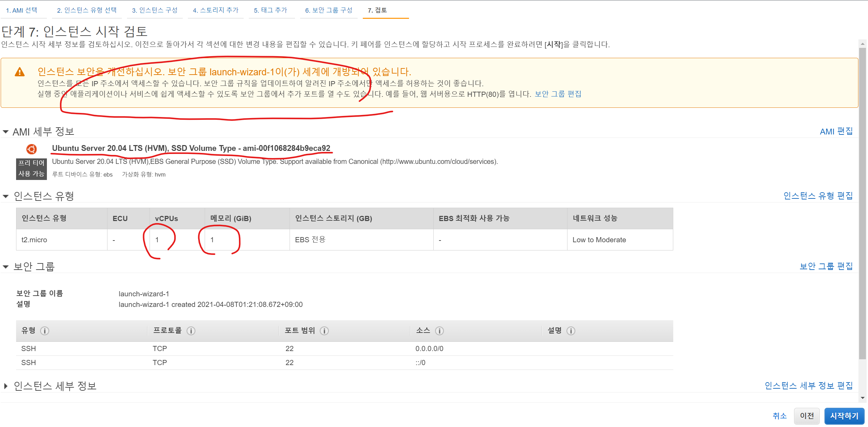Viewport: 868px width, 427px height.
Task: Click info icon next to 포트 범위 column
Action: click(324, 331)
